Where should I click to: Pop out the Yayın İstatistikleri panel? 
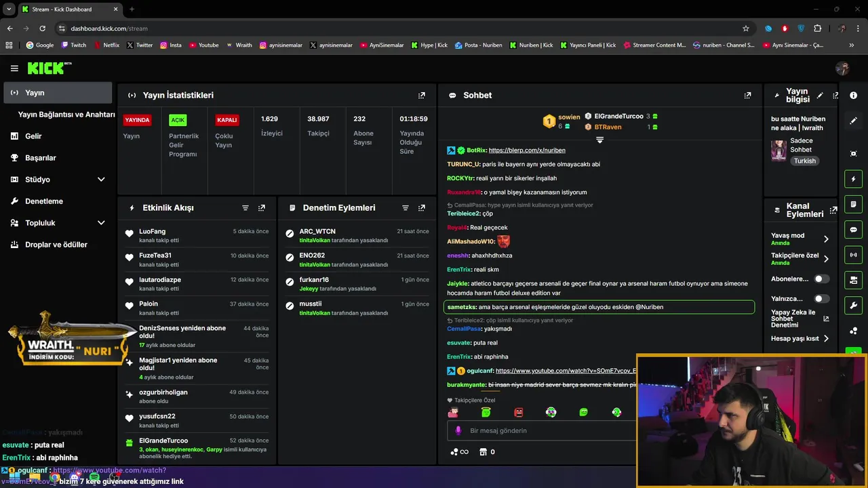tap(422, 96)
